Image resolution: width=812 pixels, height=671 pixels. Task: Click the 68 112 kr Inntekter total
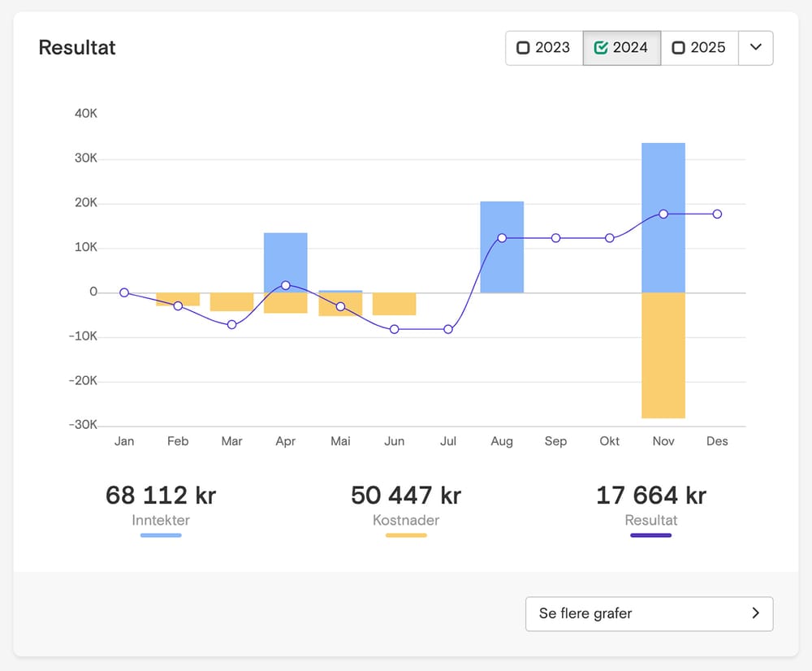(161, 495)
